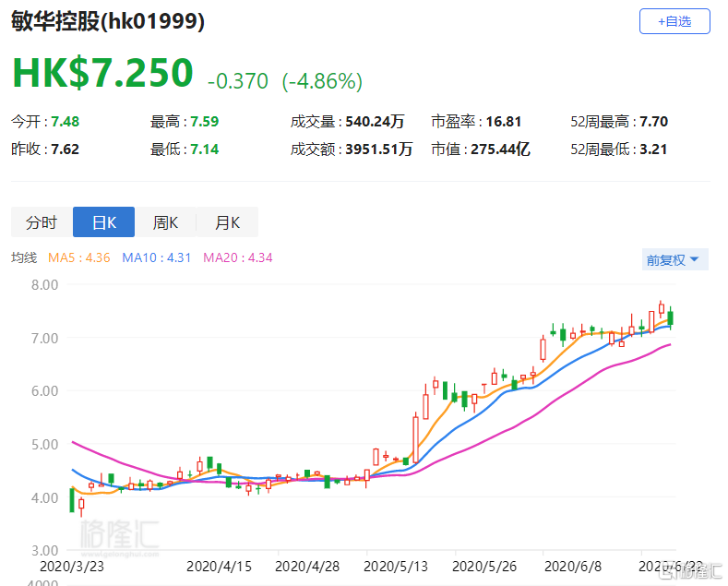Click the first green candlestick at 2020/3/23
728x586 pixels.
click(72, 500)
